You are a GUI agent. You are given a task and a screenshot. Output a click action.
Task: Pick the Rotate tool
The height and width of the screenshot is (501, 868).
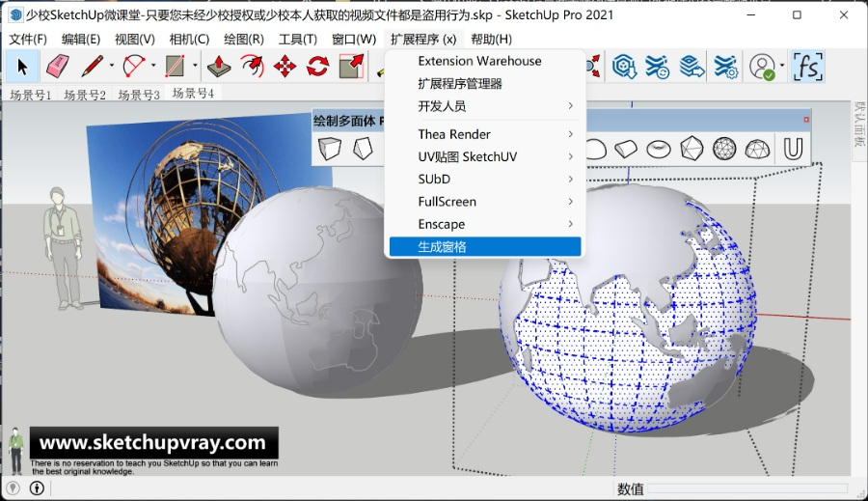pos(317,67)
